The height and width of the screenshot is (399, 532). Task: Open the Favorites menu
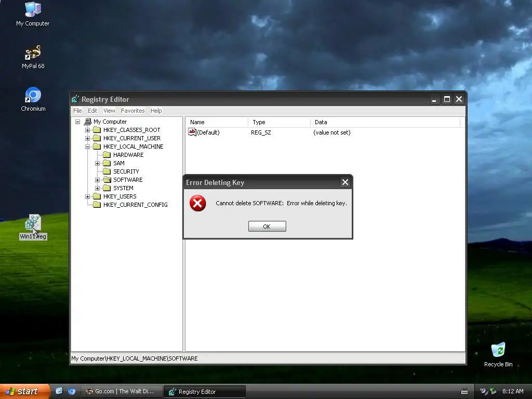pos(132,111)
